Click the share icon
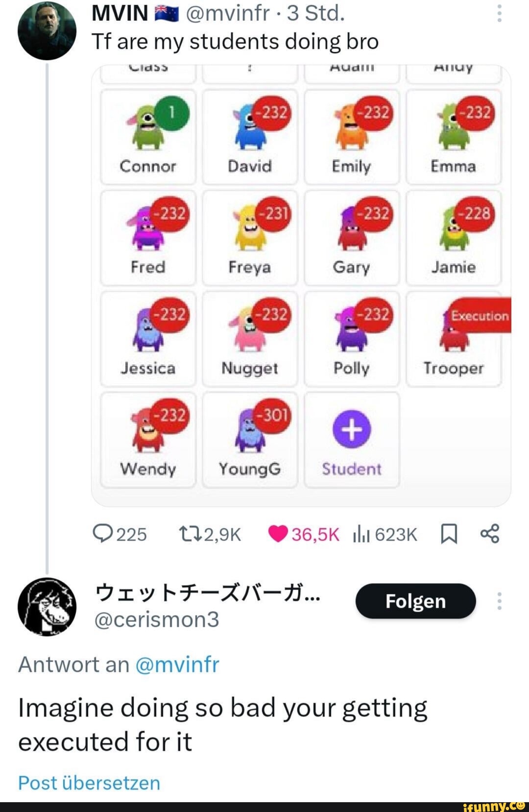Screen dimensions: 529x812 490,533
